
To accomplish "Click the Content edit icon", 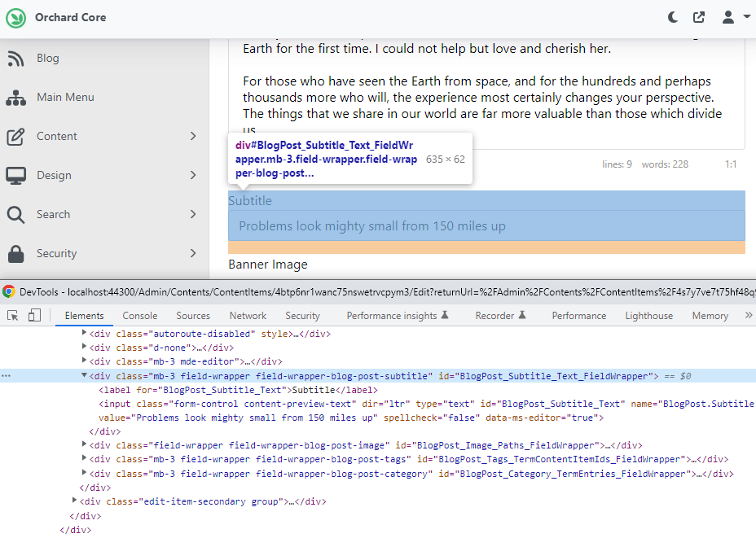I will point(15,137).
